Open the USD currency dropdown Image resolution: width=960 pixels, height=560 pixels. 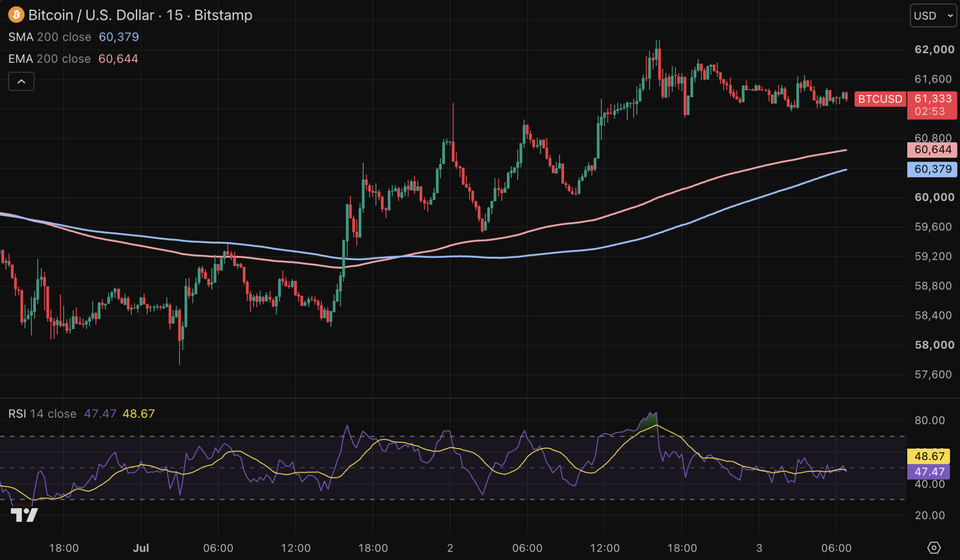pyautogui.click(x=933, y=15)
